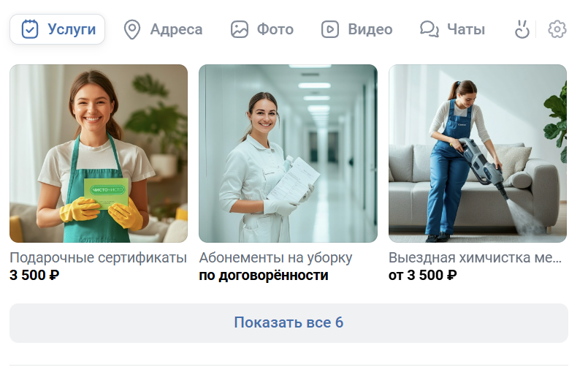The height and width of the screenshot is (367, 588).
Task: Click the по договорённости price text
Action: click(x=264, y=276)
